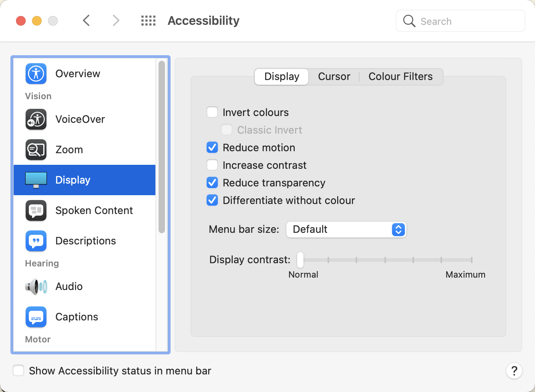Untick Differentiate without colour checkbox

212,200
